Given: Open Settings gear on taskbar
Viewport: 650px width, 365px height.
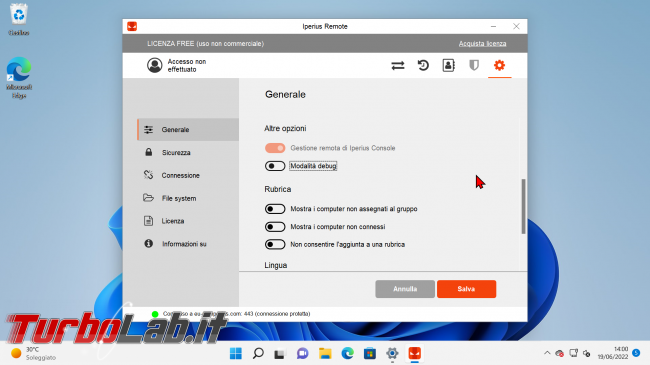Looking at the screenshot, I should [392, 353].
